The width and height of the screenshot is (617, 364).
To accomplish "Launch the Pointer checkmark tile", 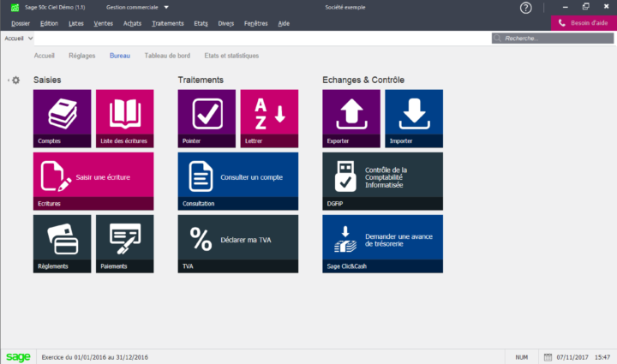I will (207, 118).
